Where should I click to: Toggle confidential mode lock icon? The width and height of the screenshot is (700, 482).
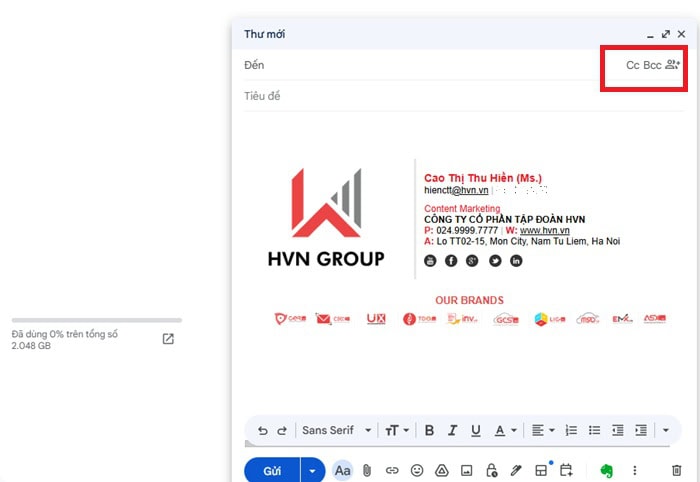click(492, 470)
